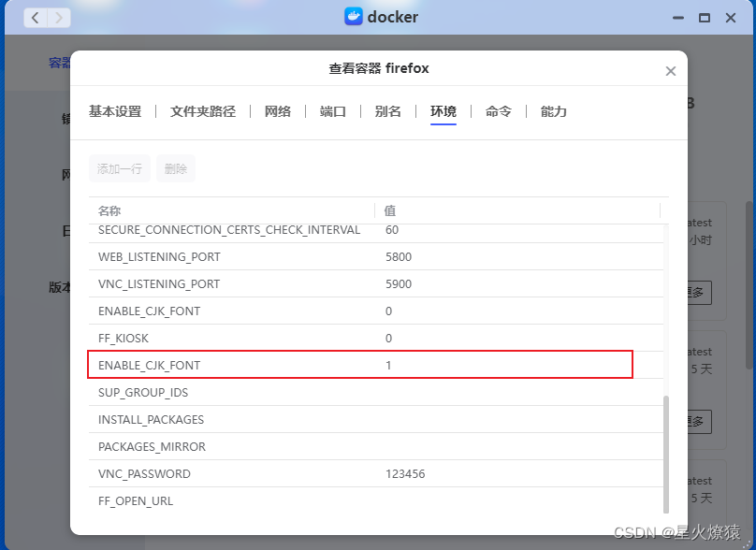Click the docker whale icon in title bar

coord(354,17)
